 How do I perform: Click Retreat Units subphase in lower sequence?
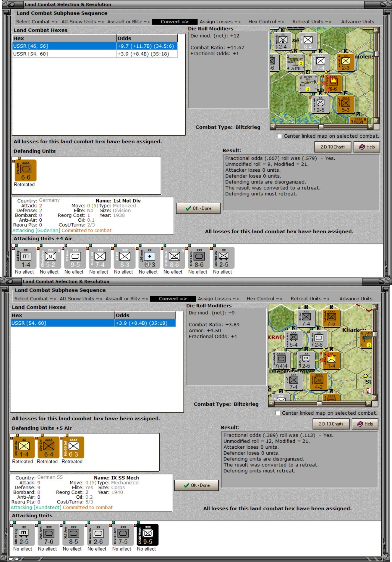310,299
